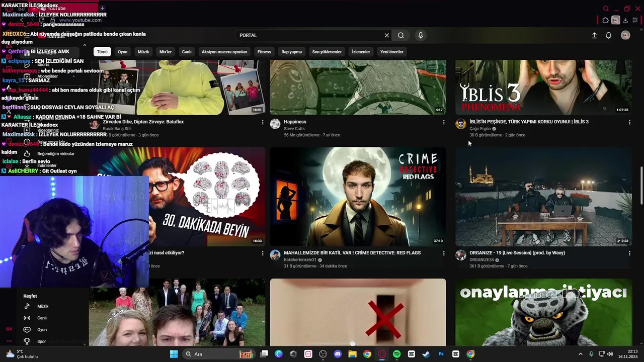Open the browser easy setup sliders icon
The height and width of the screenshot is (362, 644).
pyautogui.click(x=635, y=20)
